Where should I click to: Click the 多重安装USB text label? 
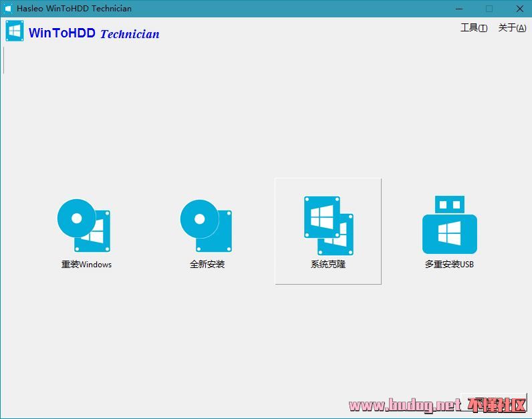tap(449, 264)
